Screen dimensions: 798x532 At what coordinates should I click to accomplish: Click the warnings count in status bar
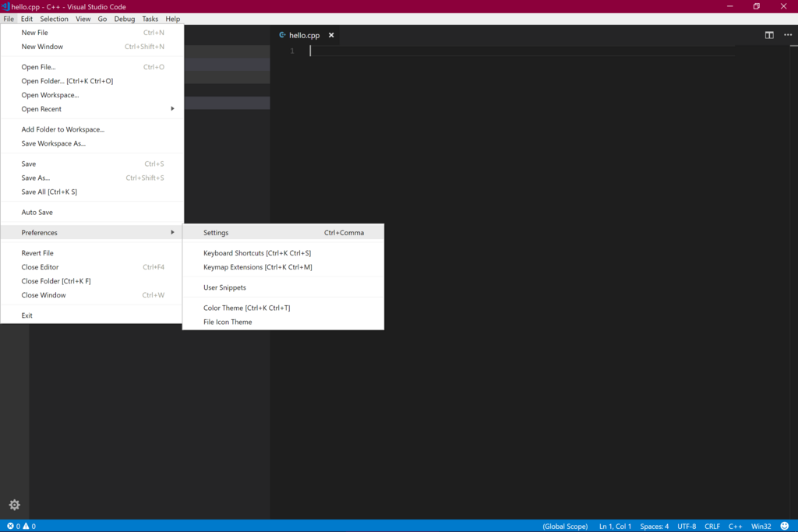pos(29,526)
